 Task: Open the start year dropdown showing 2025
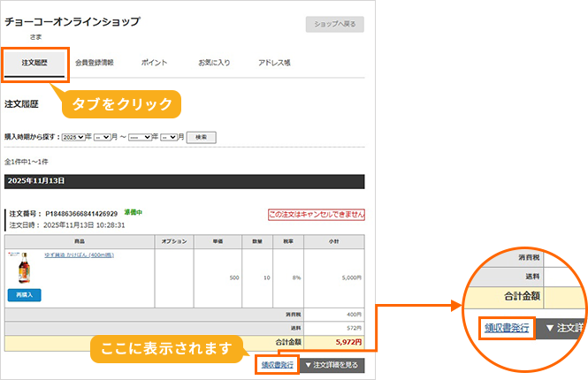[73, 137]
